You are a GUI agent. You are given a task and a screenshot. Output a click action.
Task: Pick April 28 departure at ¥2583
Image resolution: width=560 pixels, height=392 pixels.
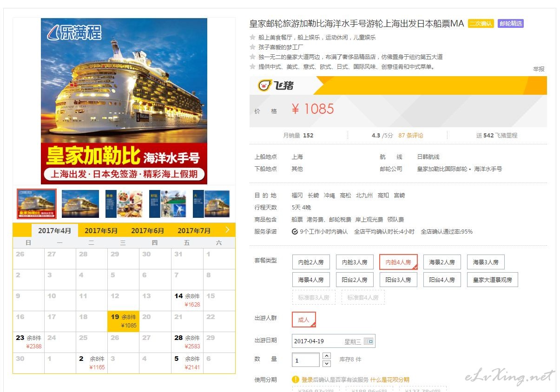pos(187,342)
